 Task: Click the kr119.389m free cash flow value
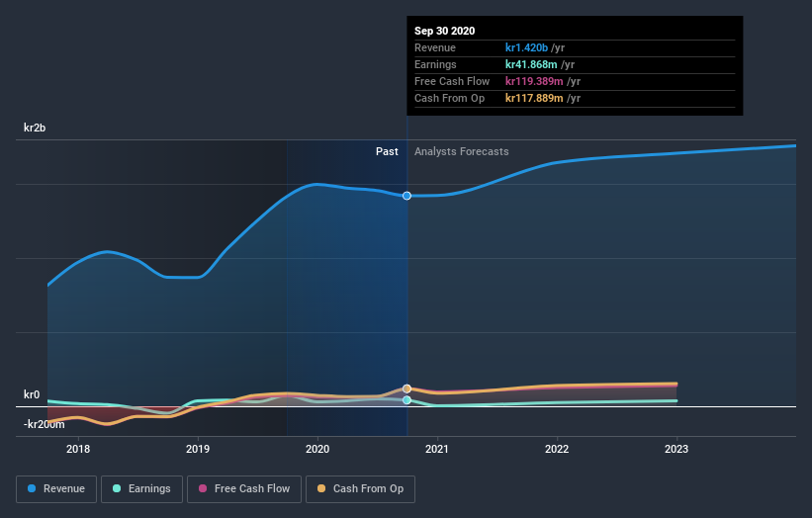point(534,81)
